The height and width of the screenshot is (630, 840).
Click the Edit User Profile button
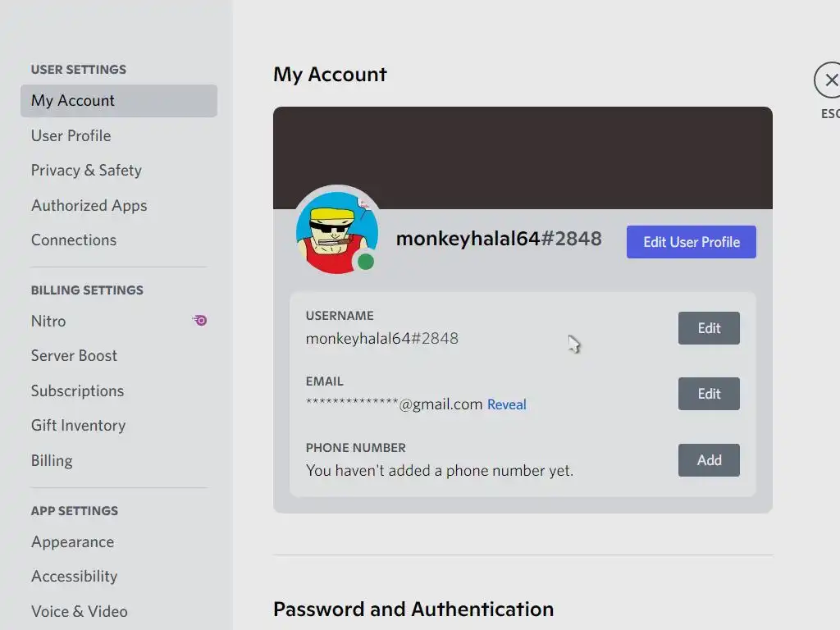[691, 242]
